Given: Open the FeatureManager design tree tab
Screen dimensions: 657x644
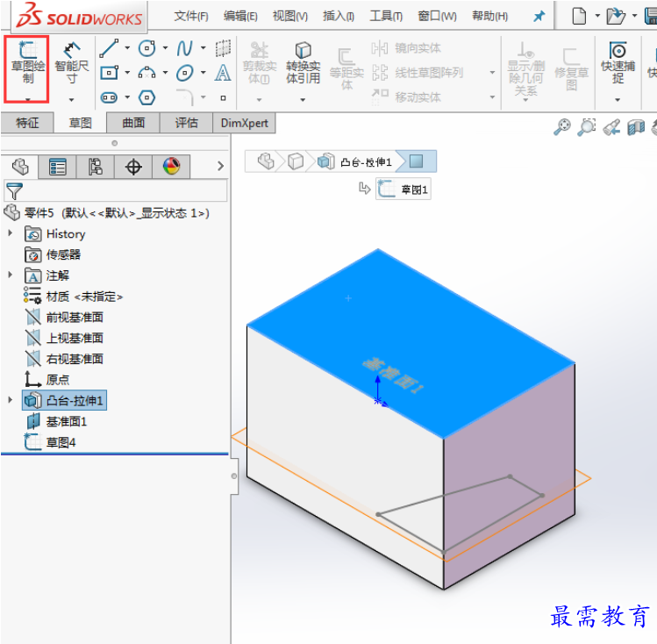Looking at the screenshot, I should [19, 167].
